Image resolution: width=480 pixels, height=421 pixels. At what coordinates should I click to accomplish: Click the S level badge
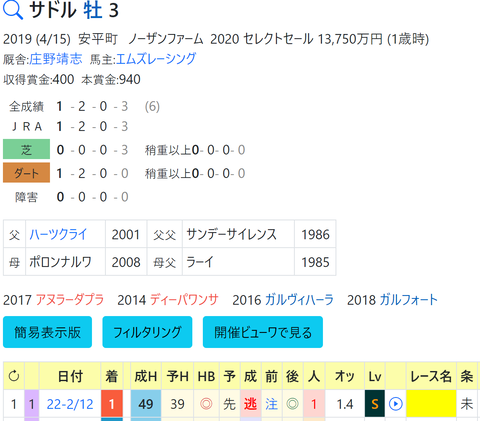click(x=375, y=404)
